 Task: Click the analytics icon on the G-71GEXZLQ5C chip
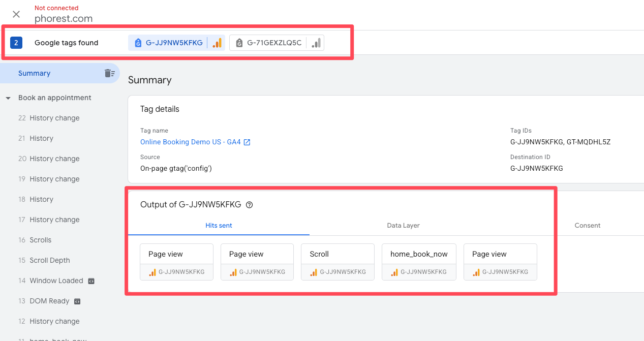tap(316, 43)
